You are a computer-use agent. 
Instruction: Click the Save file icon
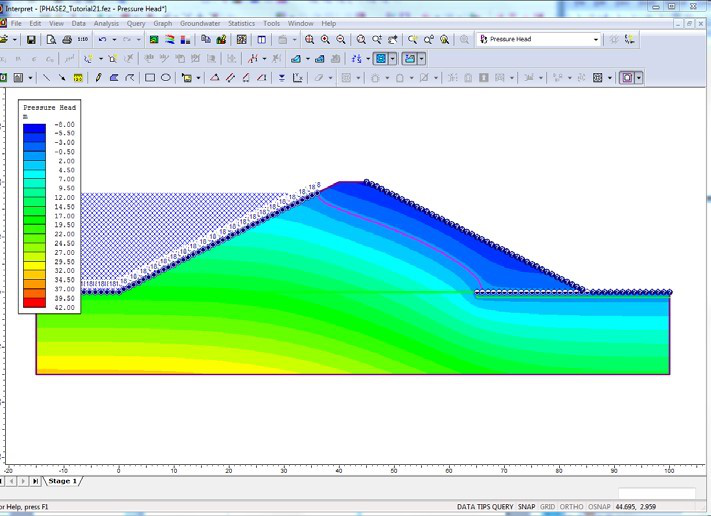point(31,40)
